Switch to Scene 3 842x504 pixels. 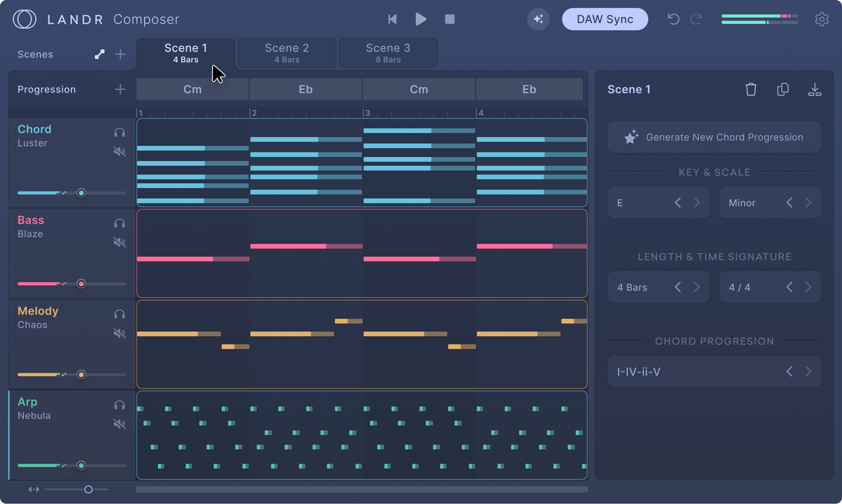pos(388,53)
